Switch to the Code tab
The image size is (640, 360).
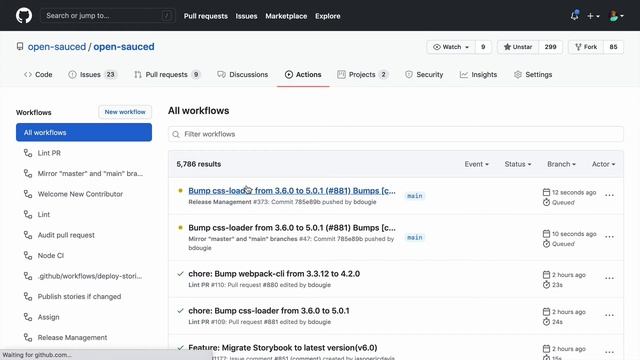[38, 75]
